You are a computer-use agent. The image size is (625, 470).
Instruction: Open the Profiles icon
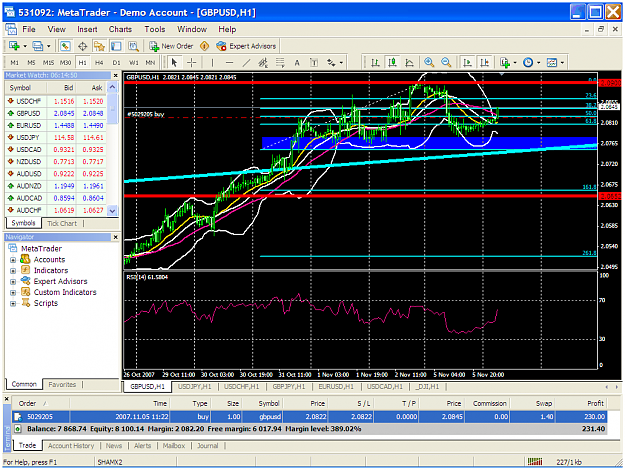(37, 46)
